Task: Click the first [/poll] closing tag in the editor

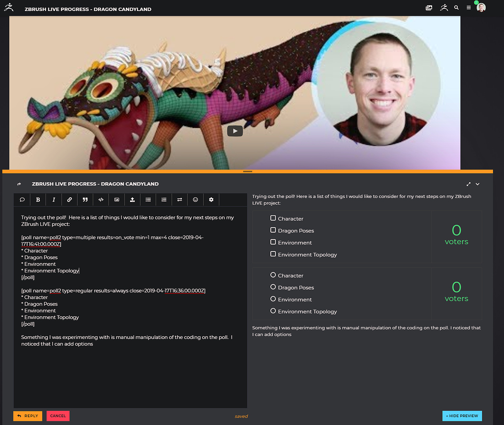Action: coord(27,277)
